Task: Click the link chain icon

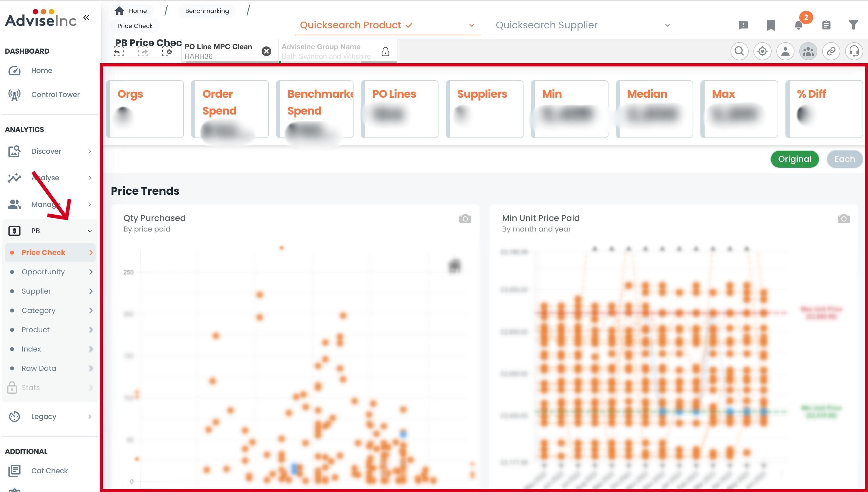Action: [831, 51]
